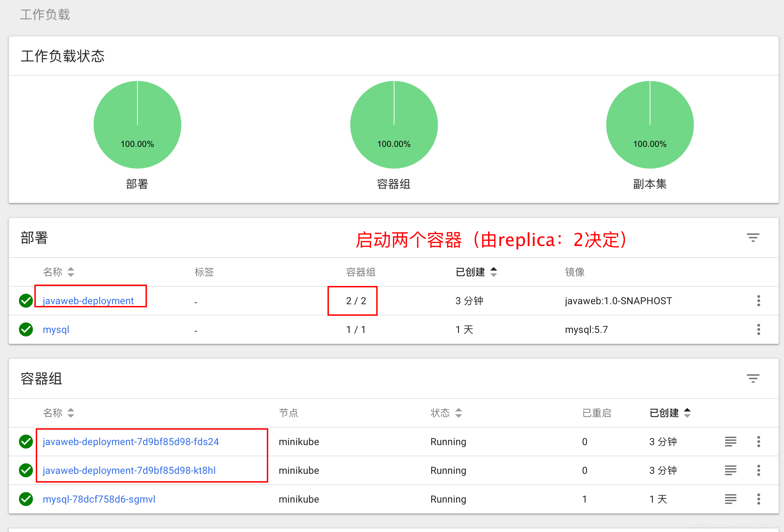Click the 2 / 2 pod count
Screen dimensions: 784x532
(356, 301)
